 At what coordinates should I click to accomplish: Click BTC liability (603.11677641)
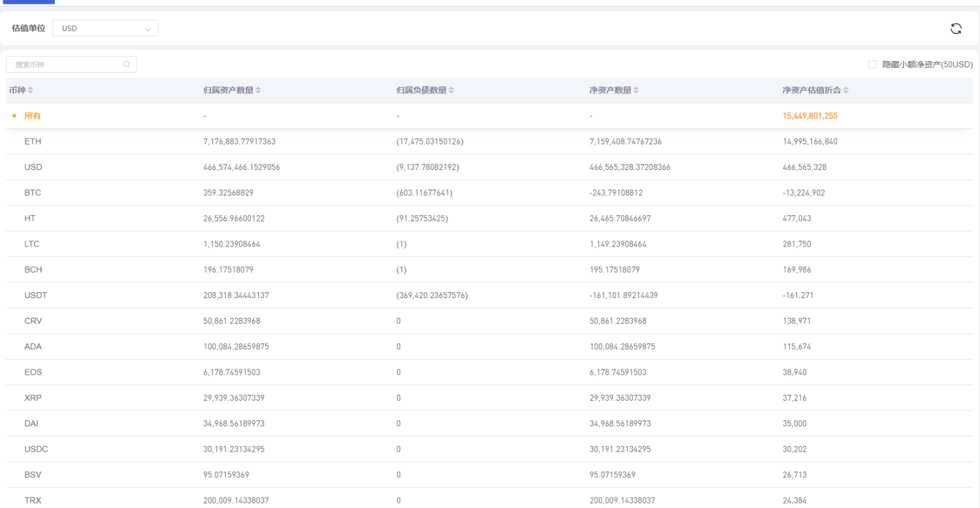[x=425, y=193]
